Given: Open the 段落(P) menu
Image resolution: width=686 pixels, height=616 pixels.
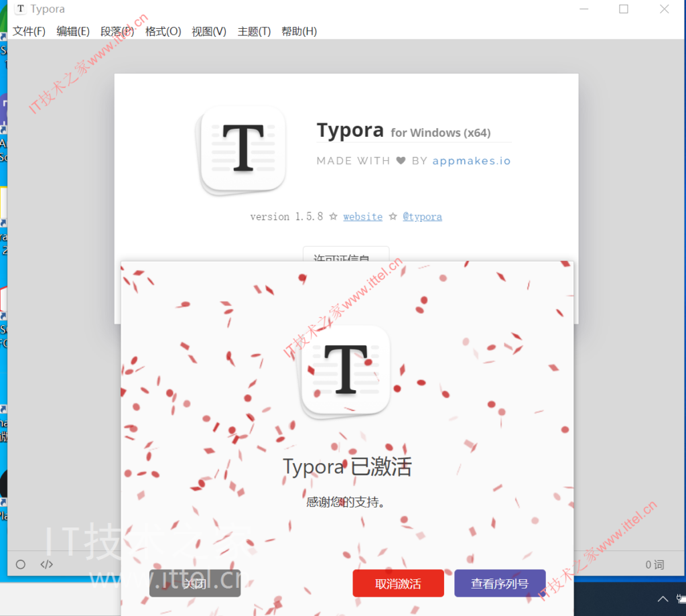Looking at the screenshot, I should click(x=117, y=31).
